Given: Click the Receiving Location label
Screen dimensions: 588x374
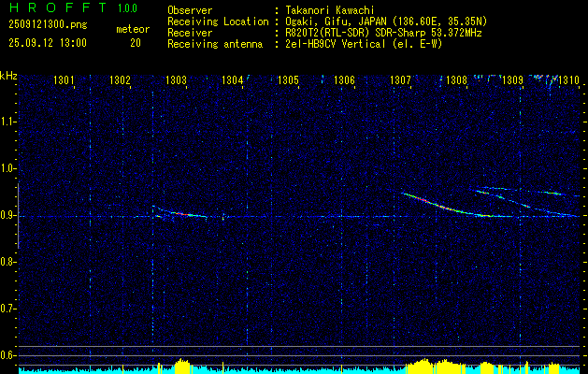Looking at the screenshot, I should (218, 22).
